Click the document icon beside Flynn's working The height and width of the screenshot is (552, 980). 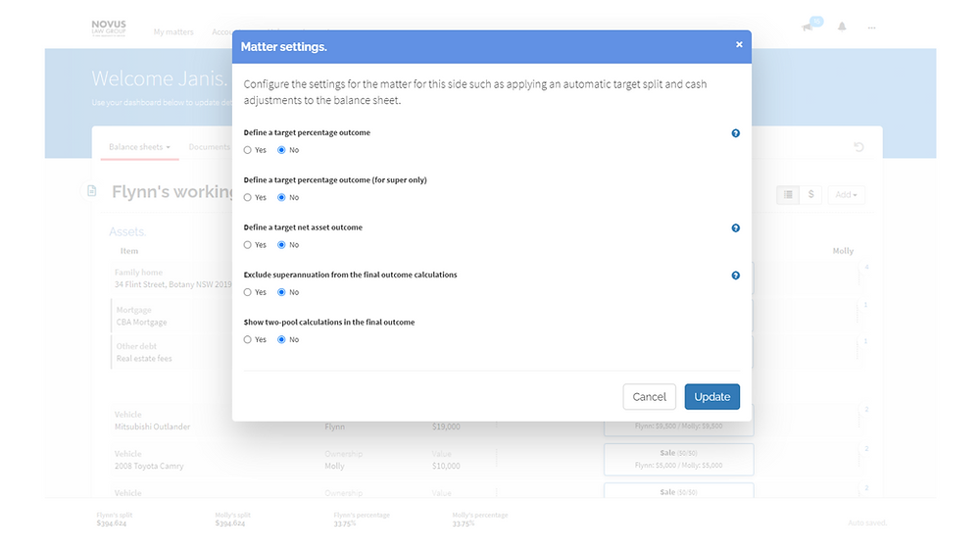pyautogui.click(x=92, y=190)
